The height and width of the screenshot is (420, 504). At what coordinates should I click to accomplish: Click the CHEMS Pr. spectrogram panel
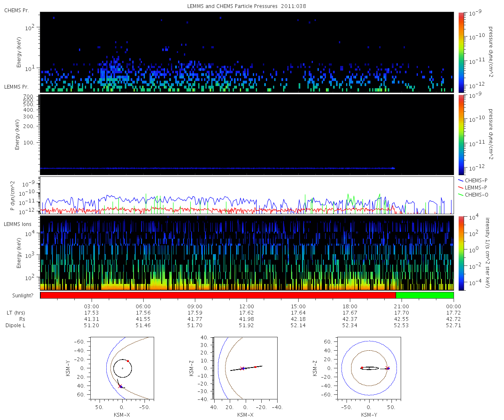pyautogui.click(x=247, y=52)
